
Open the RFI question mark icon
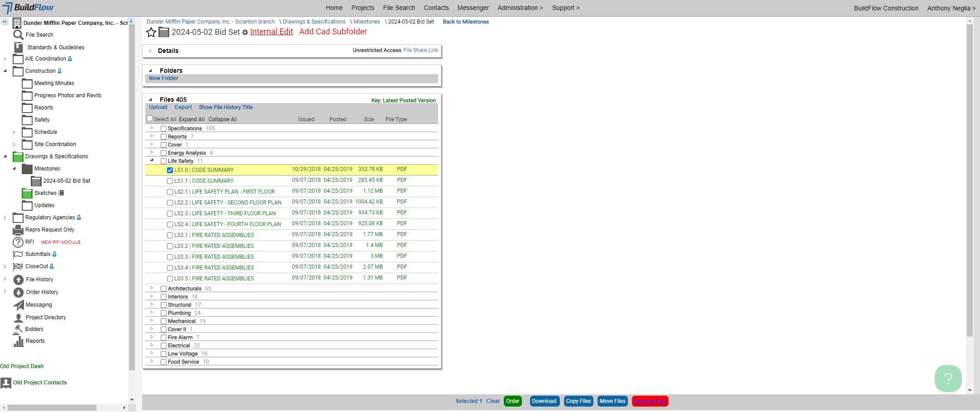pos(18,242)
